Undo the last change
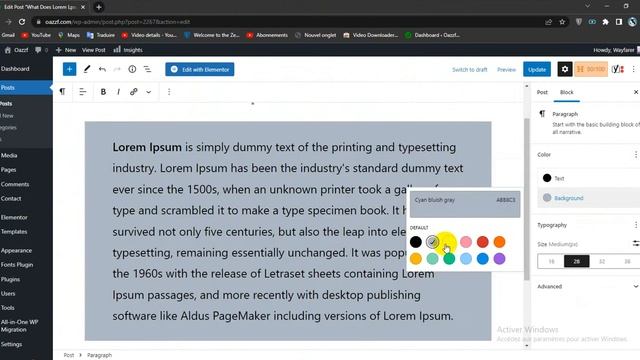Viewport: 640px width, 360px height. (x=102, y=69)
